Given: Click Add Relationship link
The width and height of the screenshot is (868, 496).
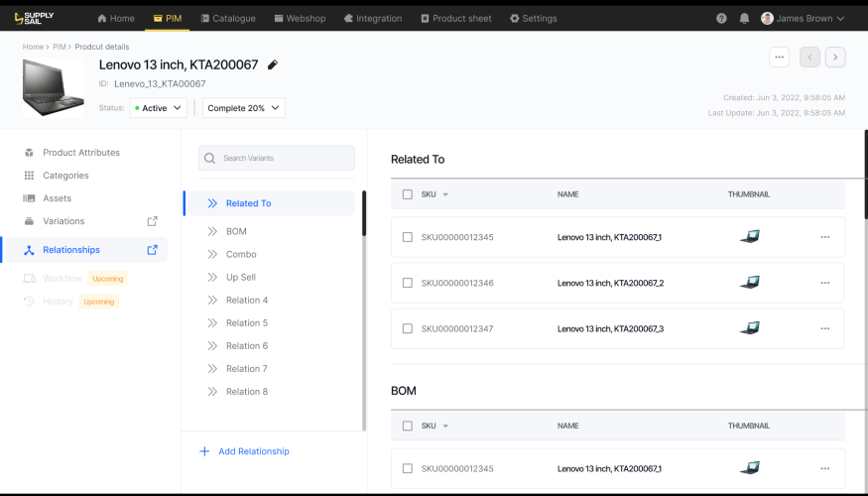Looking at the screenshot, I should (x=254, y=451).
